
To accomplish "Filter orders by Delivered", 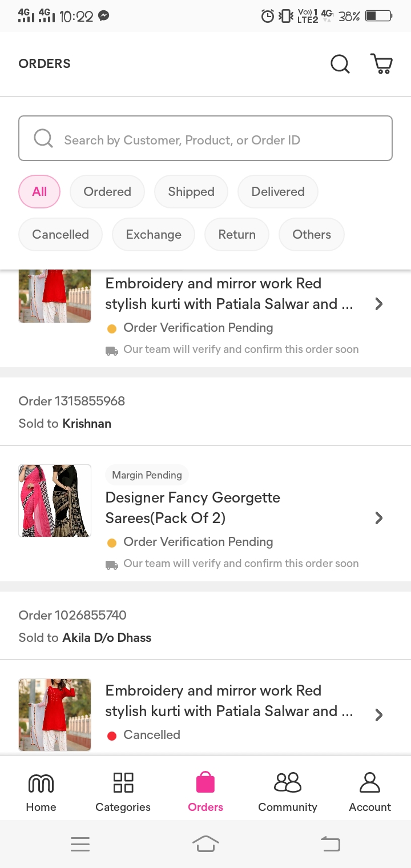I will coord(278,192).
